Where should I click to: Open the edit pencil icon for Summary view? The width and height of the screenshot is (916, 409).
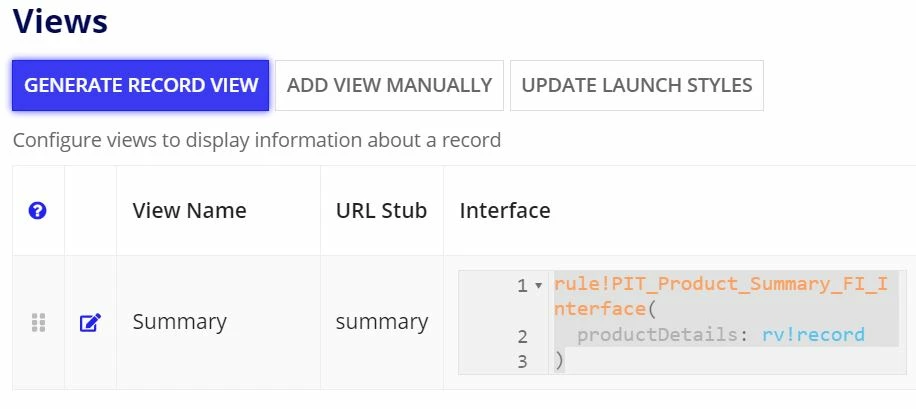90,323
